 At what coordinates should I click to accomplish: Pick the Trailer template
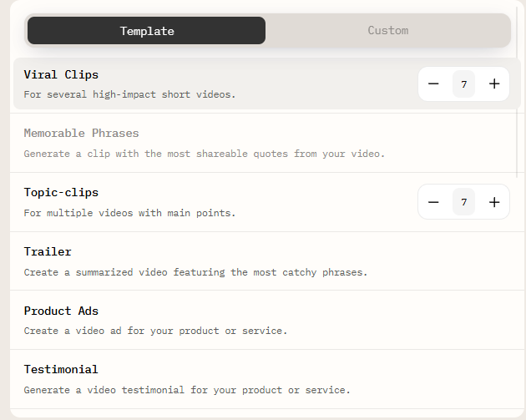point(48,251)
